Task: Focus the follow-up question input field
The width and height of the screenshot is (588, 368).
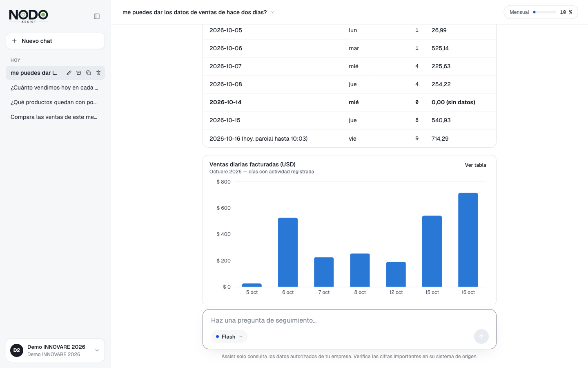Action: pyautogui.click(x=349, y=320)
